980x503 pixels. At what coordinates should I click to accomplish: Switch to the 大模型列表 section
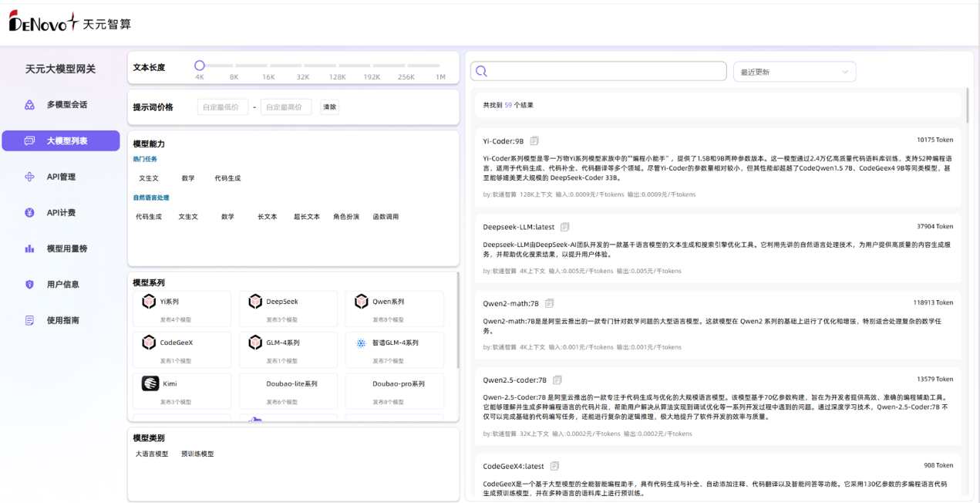[61, 140]
